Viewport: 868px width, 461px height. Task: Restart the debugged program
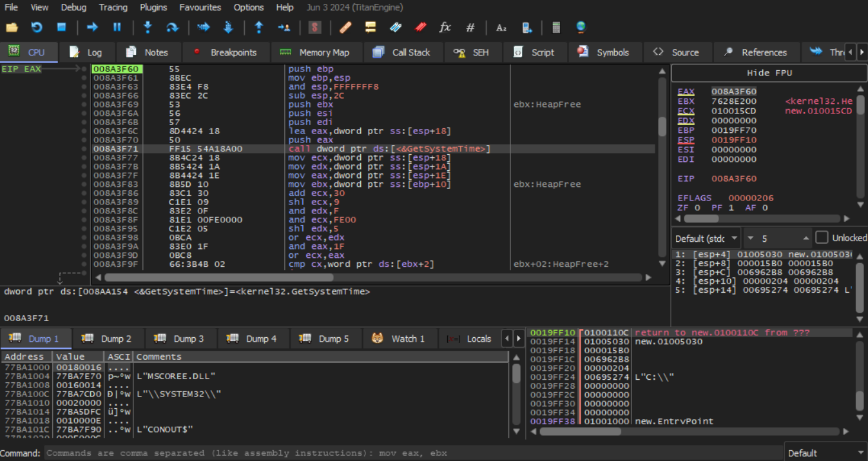37,27
